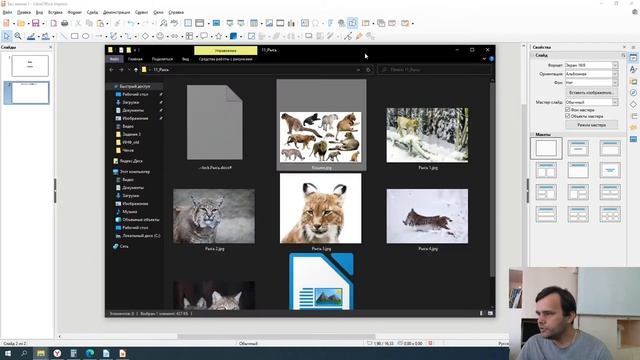The width and height of the screenshot is (640, 360).
Task: Select the arrow Select tool in drawing toolbar
Action: [6, 36]
